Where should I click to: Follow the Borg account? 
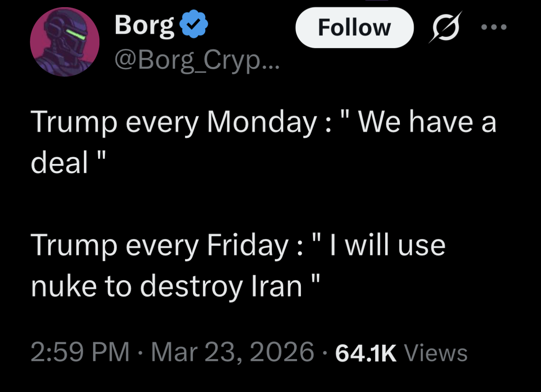(354, 28)
